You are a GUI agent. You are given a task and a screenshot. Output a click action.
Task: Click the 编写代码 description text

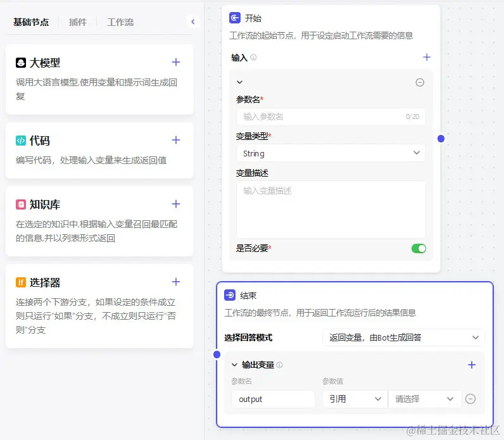91,160
